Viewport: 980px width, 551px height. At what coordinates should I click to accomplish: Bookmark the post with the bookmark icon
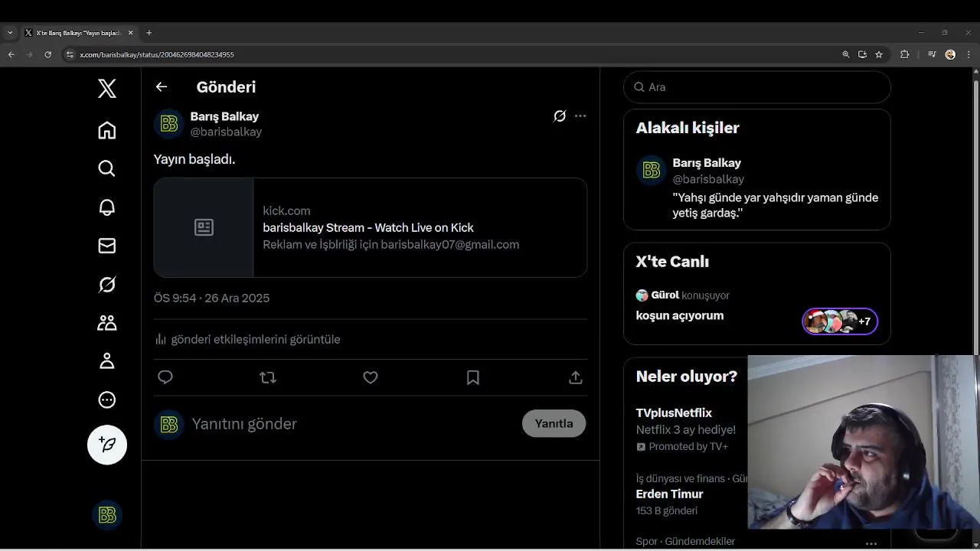(473, 377)
